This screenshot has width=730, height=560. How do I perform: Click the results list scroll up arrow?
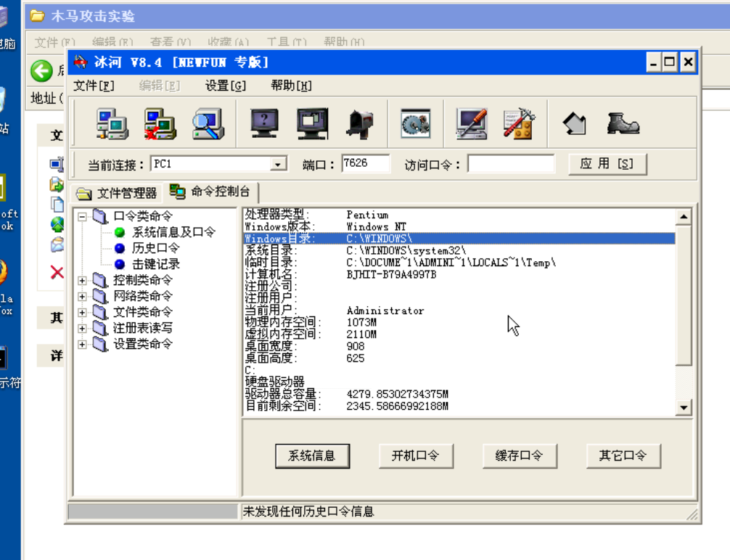[x=684, y=217]
